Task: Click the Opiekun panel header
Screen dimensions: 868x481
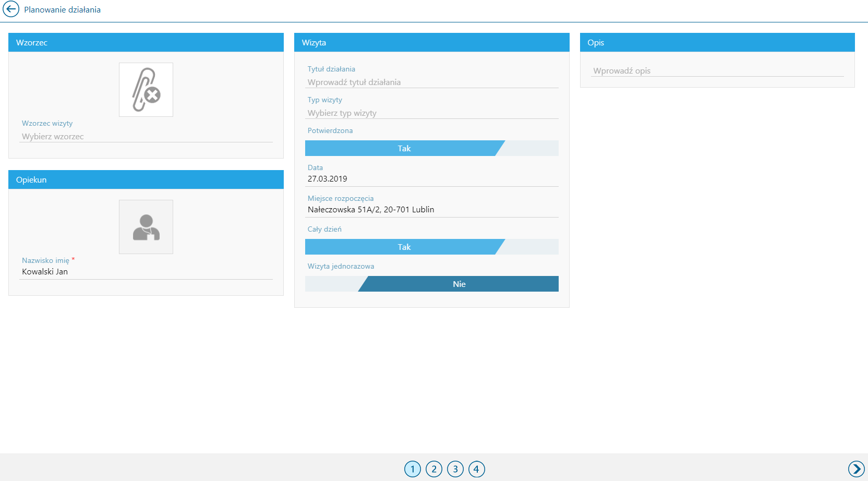Action: click(x=146, y=179)
